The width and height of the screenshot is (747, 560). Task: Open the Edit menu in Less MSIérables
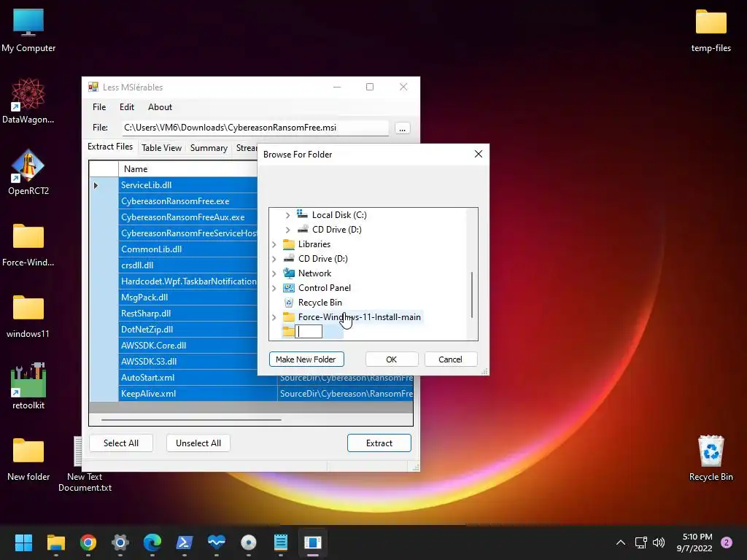point(127,107)
